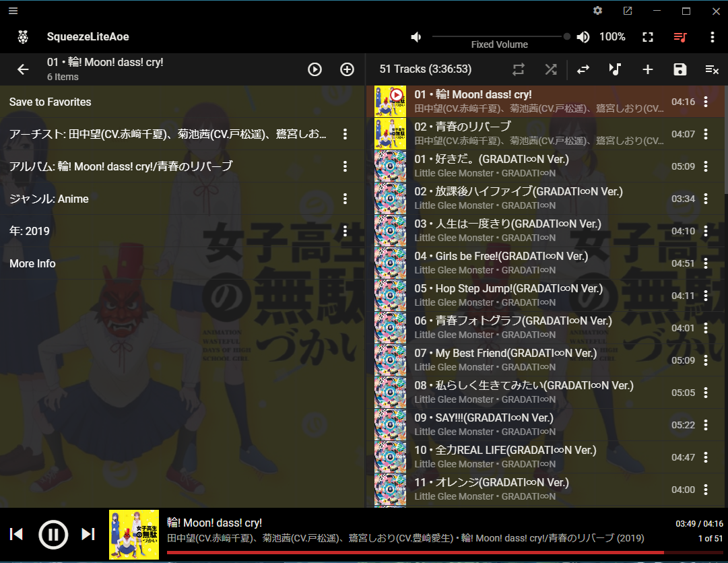Select track 01 好きだ。(GRADATI∞N Ver.)
The height and width of the screenshot is (563, 728).
pos(545,166)
